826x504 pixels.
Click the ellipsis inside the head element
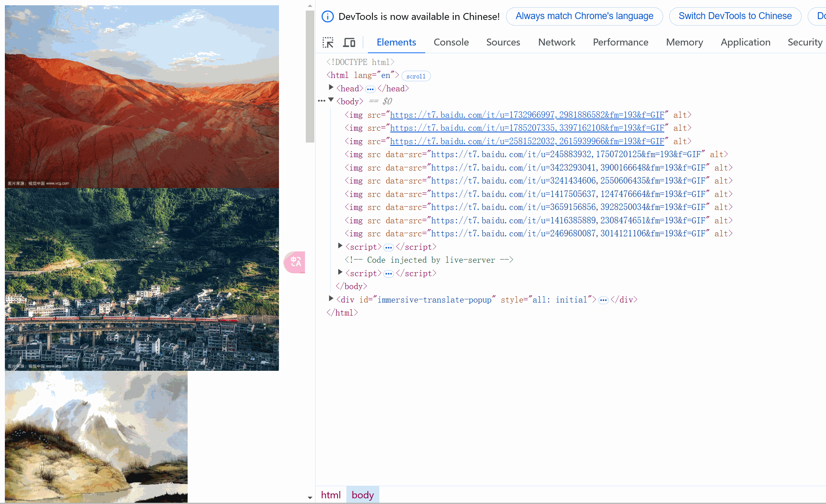(x=370, y=89)
